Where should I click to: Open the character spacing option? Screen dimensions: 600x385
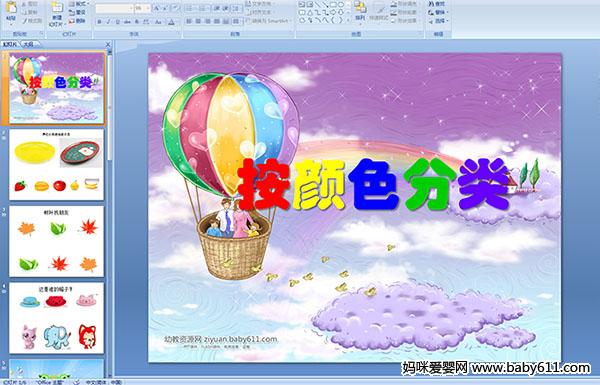point(147,22)
